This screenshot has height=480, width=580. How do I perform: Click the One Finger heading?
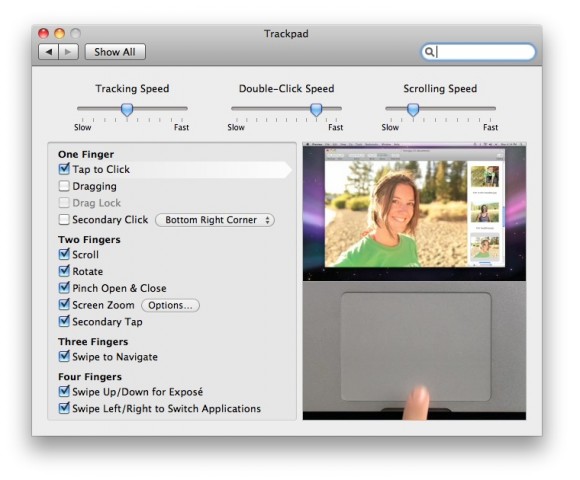click(x=86, y=154)
